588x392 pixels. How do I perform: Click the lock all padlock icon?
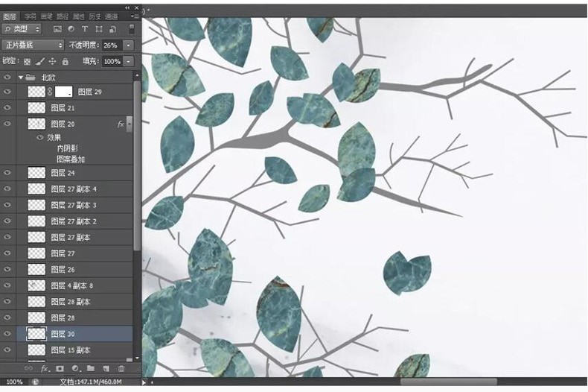(x=65, y=61)
